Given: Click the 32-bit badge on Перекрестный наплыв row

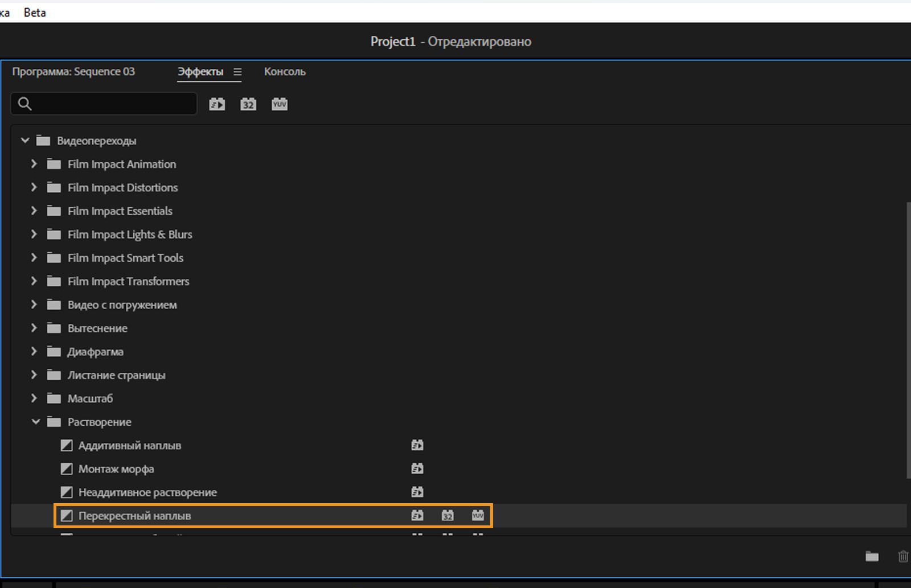Looking at the screenshot, I should coord(448,516).
